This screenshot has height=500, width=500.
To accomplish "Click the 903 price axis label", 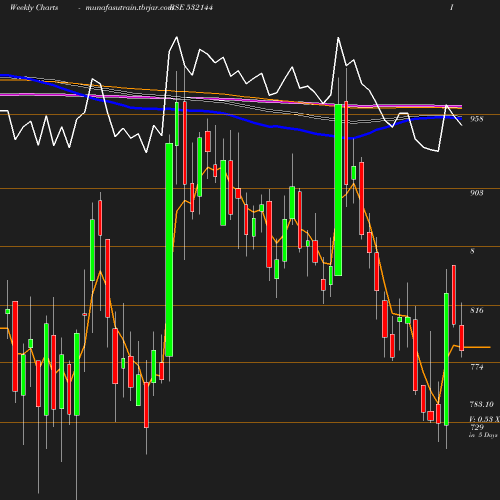I will (476, 193).
